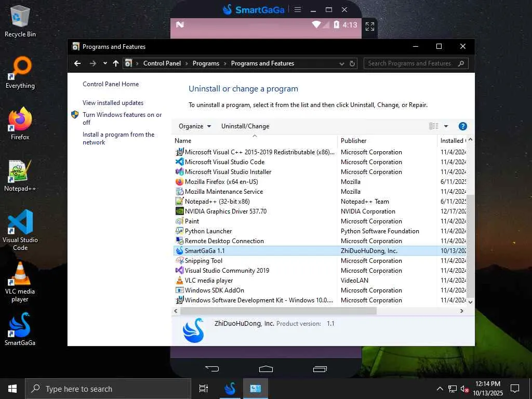Open notification center icon
Image resolution: width=532 pixels, height=399 pixels.
pos(515,389)
